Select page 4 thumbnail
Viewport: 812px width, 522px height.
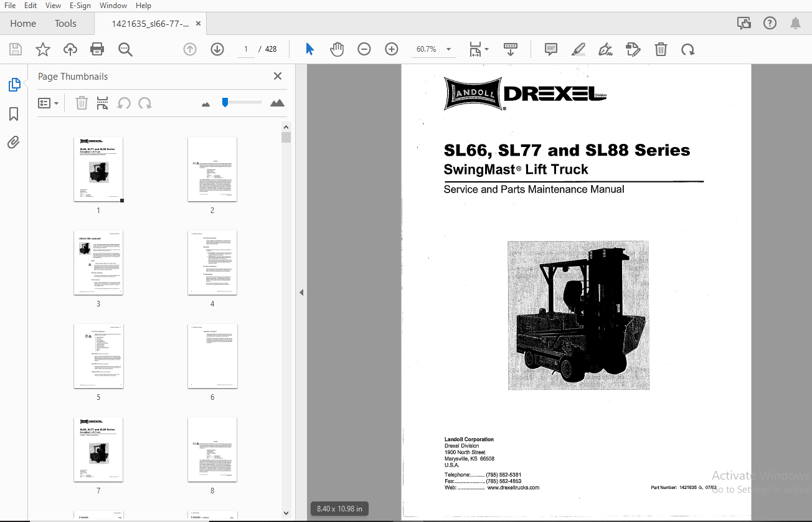(x=212, y=263)
